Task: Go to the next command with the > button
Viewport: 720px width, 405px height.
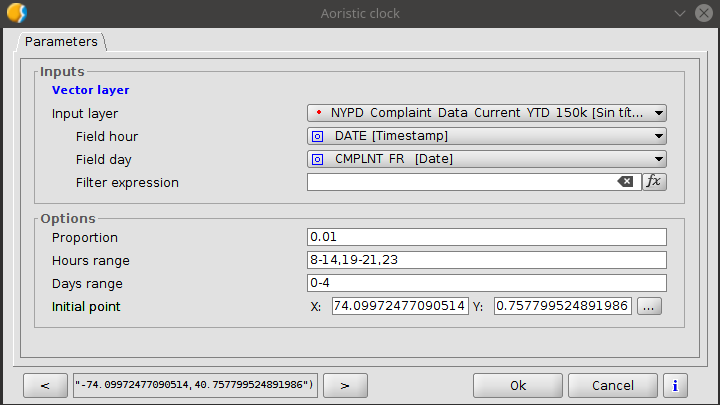Action: pos(342,385)
